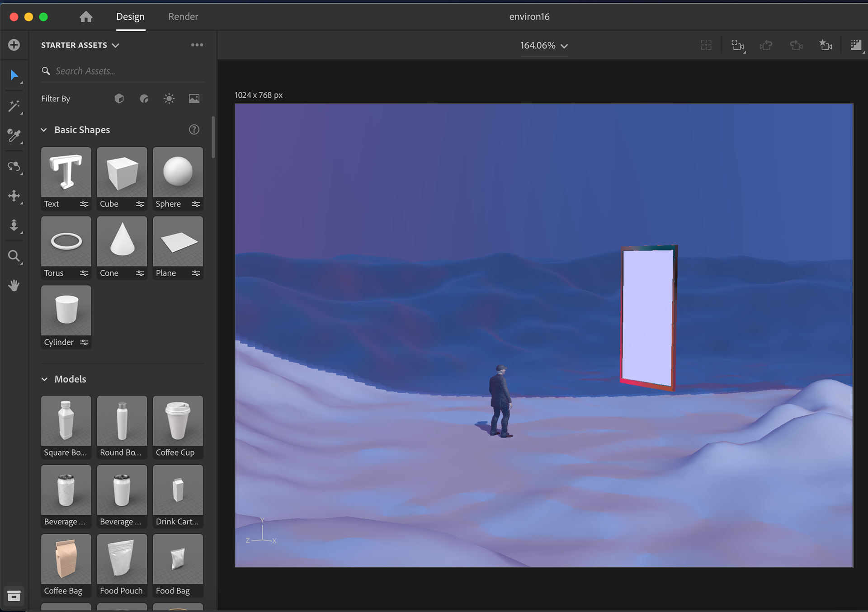Select the Hand tool
Viewport: 868px width, 612px height.
pyautogui.click(x=14, y=285)
